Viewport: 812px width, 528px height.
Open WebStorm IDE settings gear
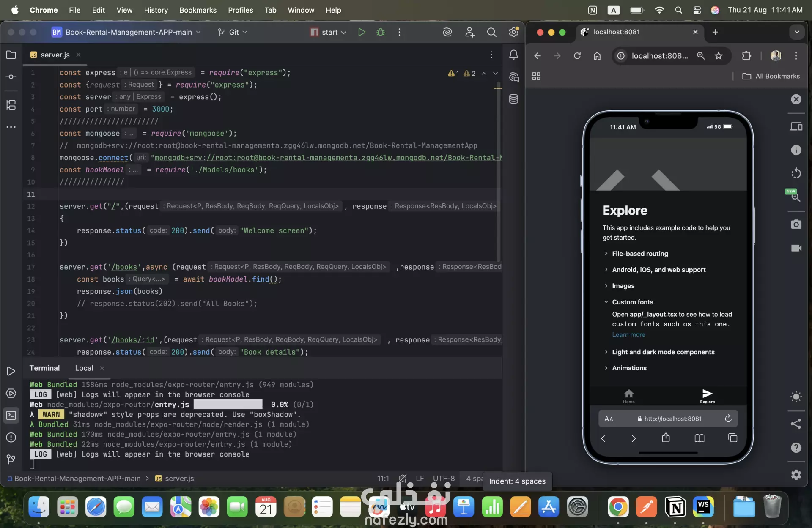coord(513,32)
